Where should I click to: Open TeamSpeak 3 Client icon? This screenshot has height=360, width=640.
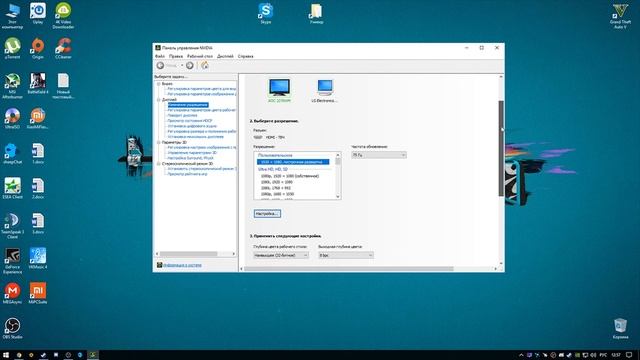(x=12, y=226)
